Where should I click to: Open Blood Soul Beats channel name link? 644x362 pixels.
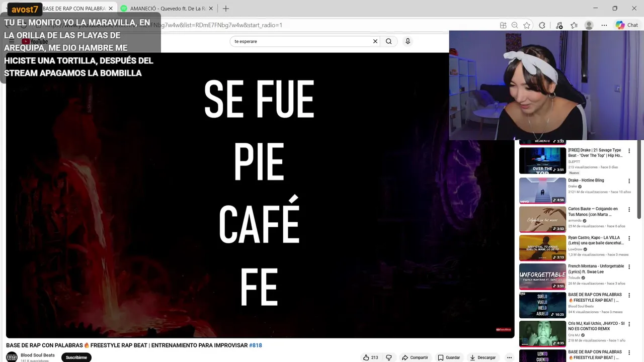click(38, 355)
